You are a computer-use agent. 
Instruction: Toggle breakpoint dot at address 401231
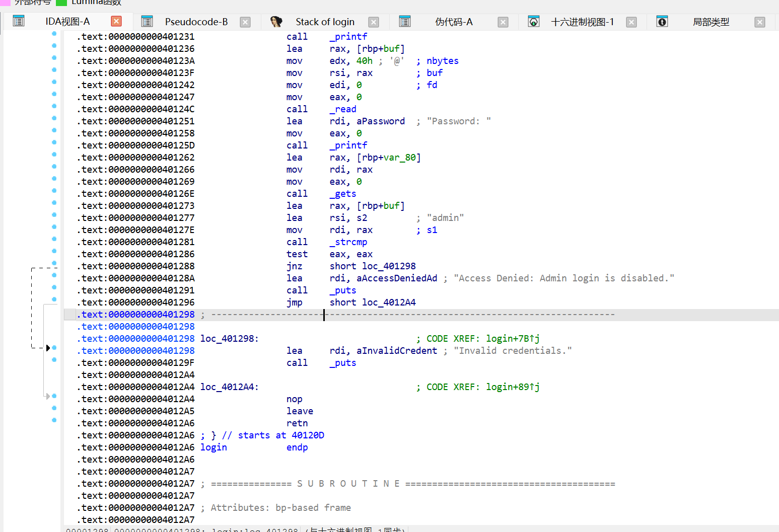tap(54, 34)
